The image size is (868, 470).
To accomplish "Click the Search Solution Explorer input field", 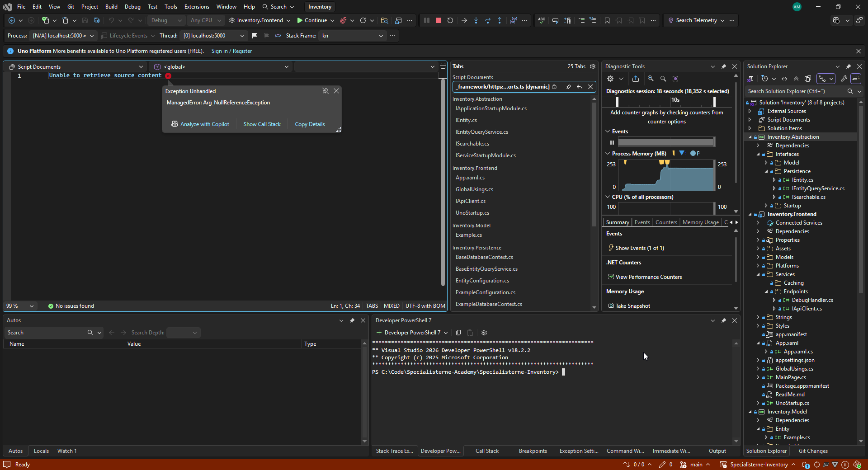I will pyautogui.click(x=796, y=91).
